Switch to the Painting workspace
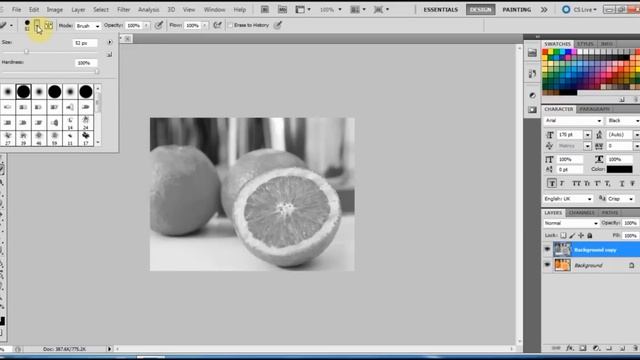The height and width of the screenshot is (360, 640). pos(516,9)
